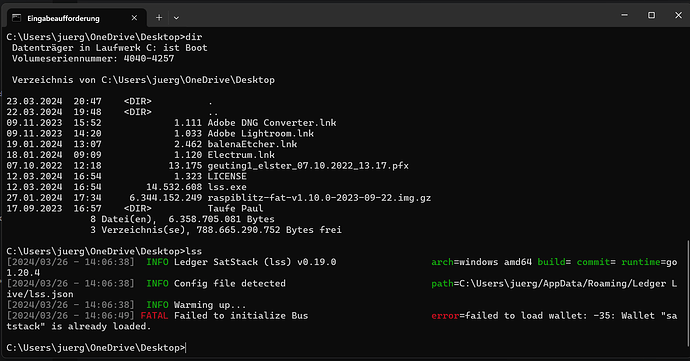The width and height of the screenshot is (690, 361).
Task: Close the terminal window
Action: [678, 15]
